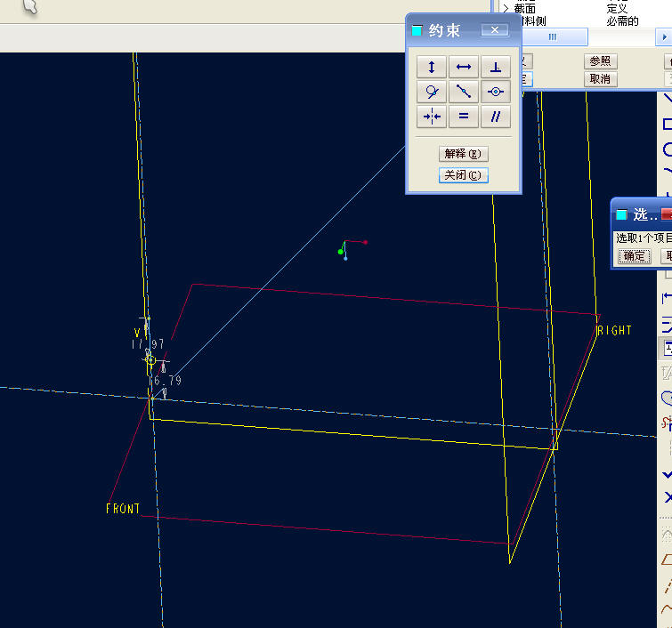Click the 必需的 status text
The image size is (672, 628).
[x=623, y=21]
